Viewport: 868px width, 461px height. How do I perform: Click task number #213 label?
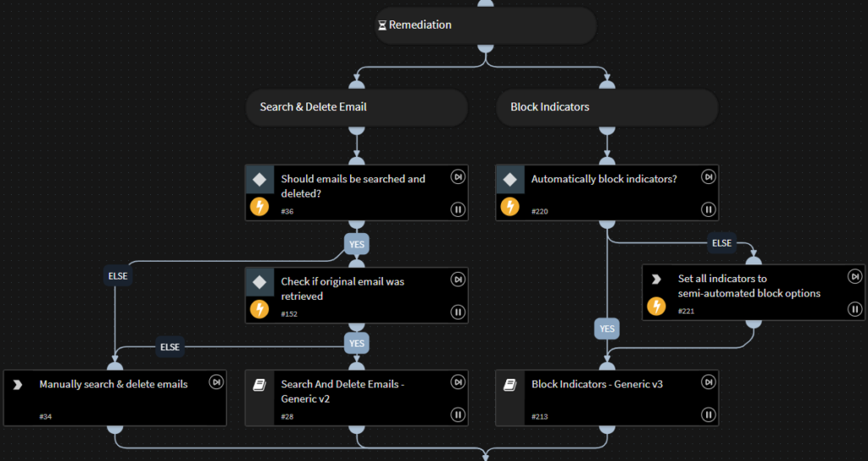pyautogui.click(x=540, y=417)
